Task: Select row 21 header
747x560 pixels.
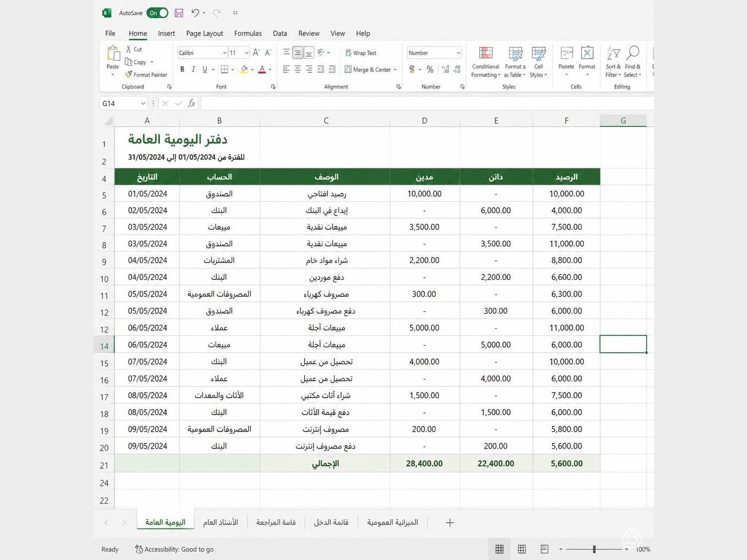Action: (x=104, y=465)
